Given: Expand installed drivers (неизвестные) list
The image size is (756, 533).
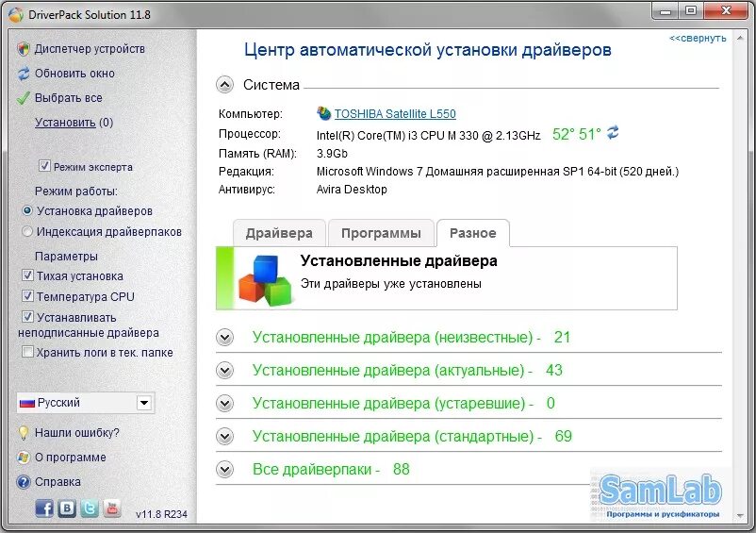Looking at the screenshot, I should point(224,337).
